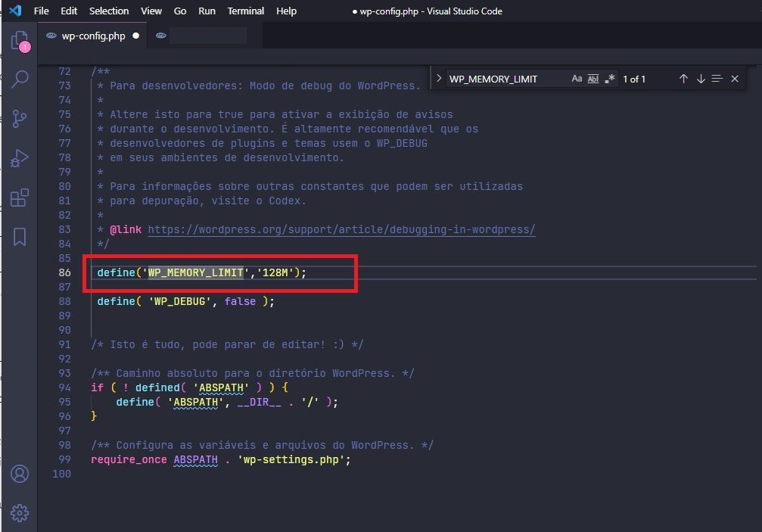Open the File menu
Screen dimensions: 762x532
coord(42,11)
